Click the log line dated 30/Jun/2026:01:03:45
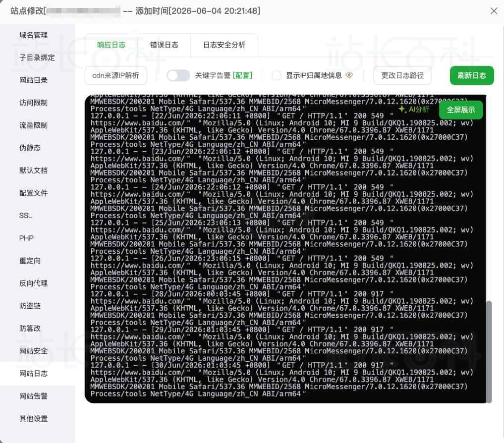This screenshot has height=443, width=504. coord(242,366)
